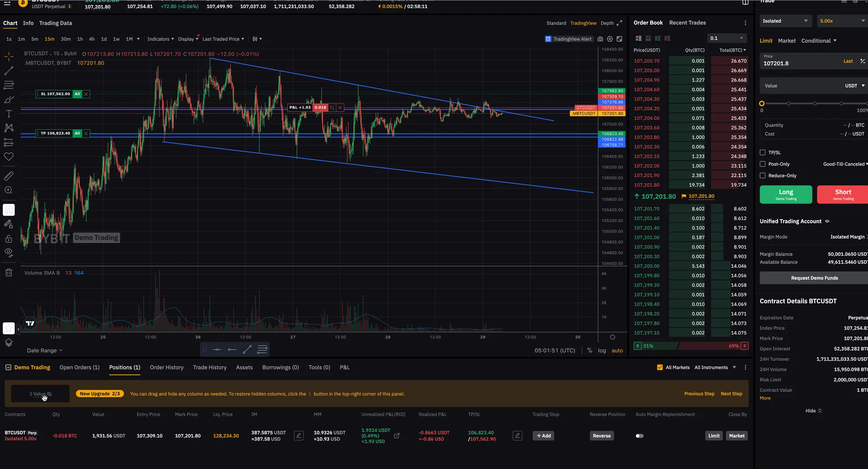Open the Order History tab

(167, 367)
